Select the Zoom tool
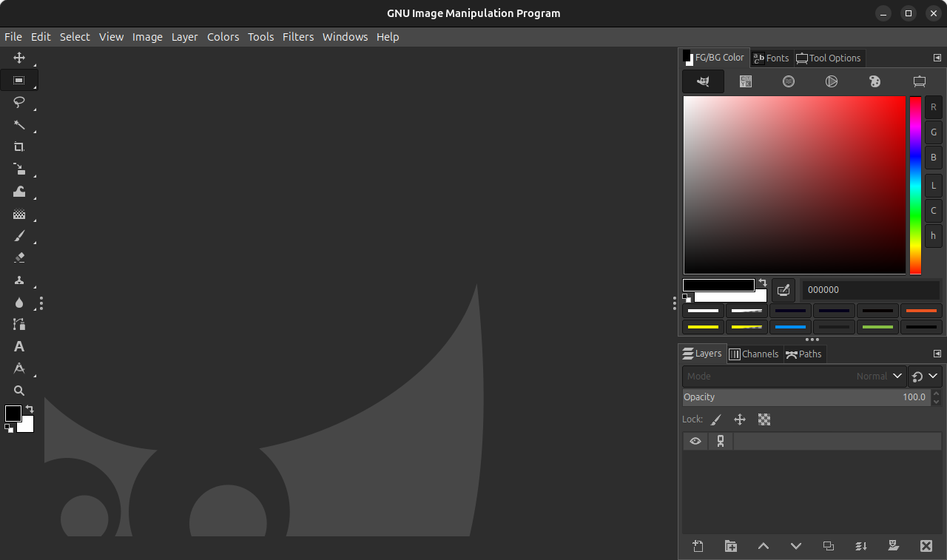Image resolution: width=947 pixels, height=560 pixels. (18, 391)
